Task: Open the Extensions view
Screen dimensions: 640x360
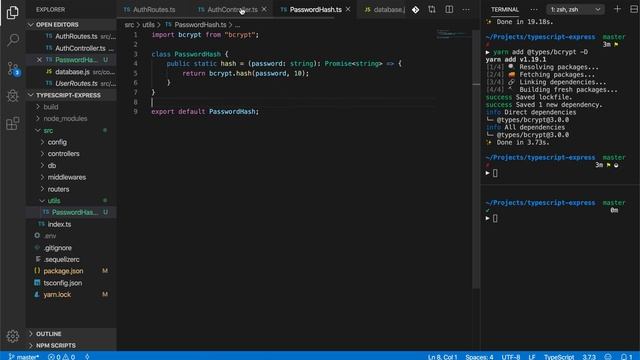Action: tap(13, 123)
